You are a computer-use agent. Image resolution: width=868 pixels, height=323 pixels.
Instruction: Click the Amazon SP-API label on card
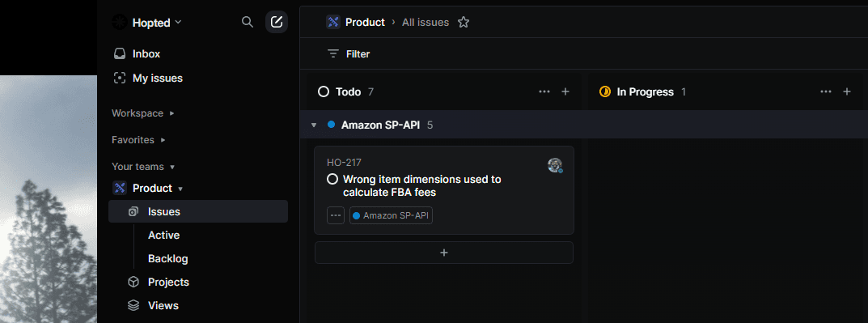391,215
